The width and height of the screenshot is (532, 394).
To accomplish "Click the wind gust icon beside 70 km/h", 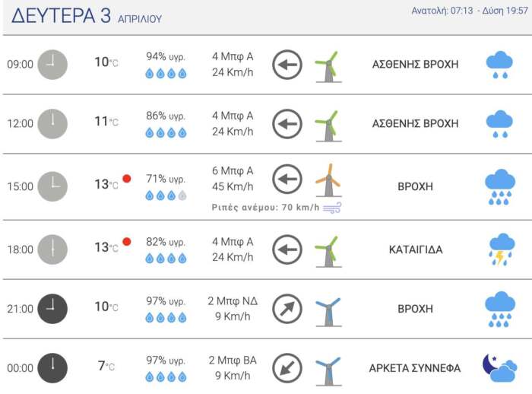I will point(332,208).
